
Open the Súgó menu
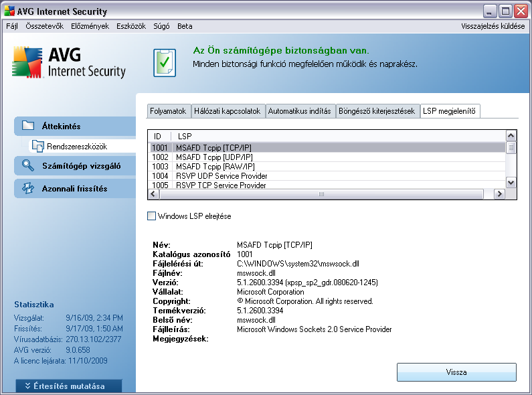pyautogui.click(x=161, y=26)
